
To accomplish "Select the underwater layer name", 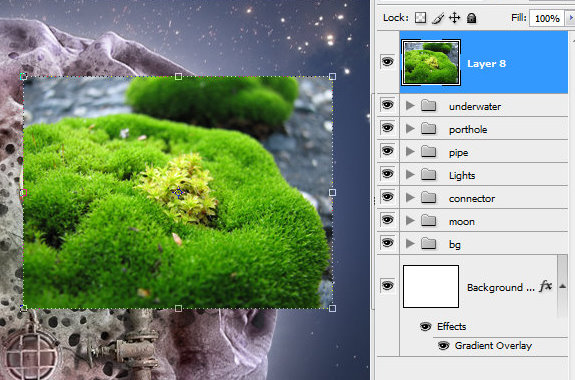I will click(x=475, y=107).
